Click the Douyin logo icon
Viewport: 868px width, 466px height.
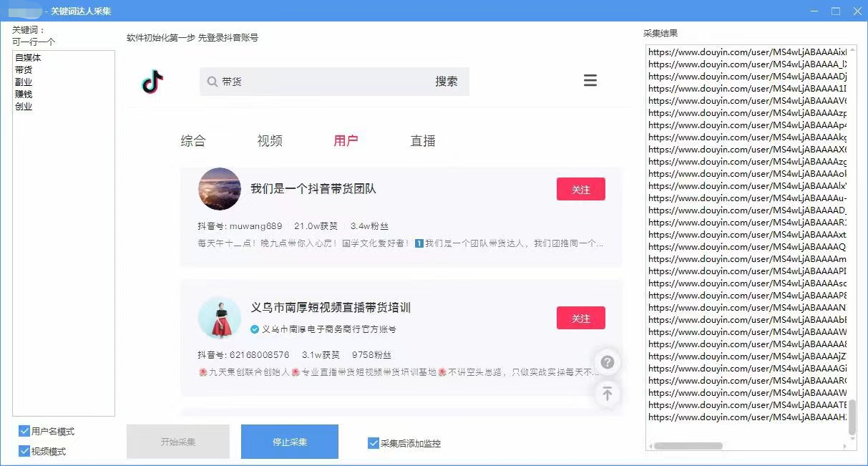click(152, 81)
